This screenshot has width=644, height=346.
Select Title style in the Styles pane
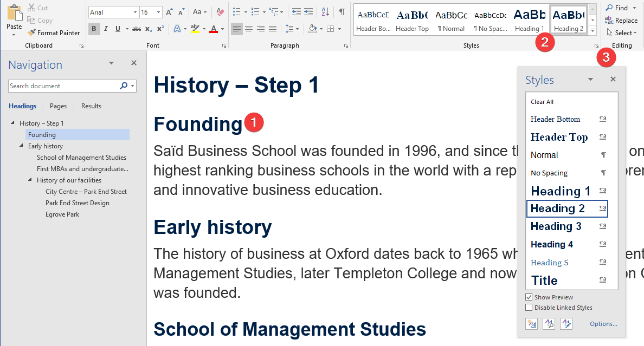[x=567, y=280]
